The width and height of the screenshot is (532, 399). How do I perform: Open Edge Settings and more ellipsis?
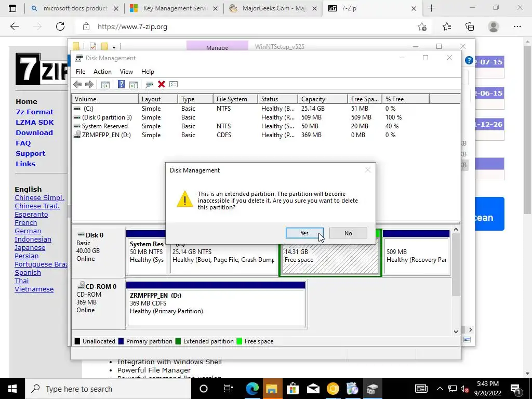(x=517, y=26)
